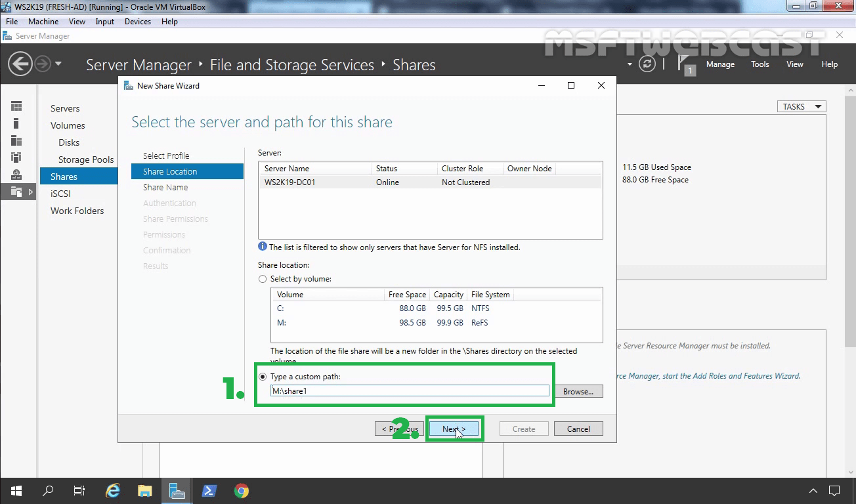The image size is (856, 504).
Task: Expand navigation history dropdown arrow
Action: click(x=58, y=64)
